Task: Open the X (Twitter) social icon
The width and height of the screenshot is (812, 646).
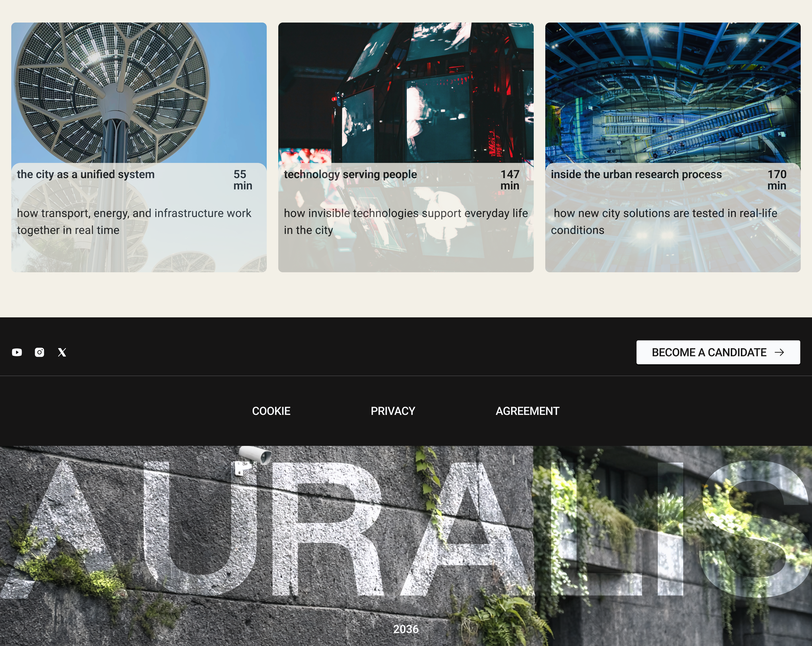Action: pyautogui.click(x=62, y=352)
